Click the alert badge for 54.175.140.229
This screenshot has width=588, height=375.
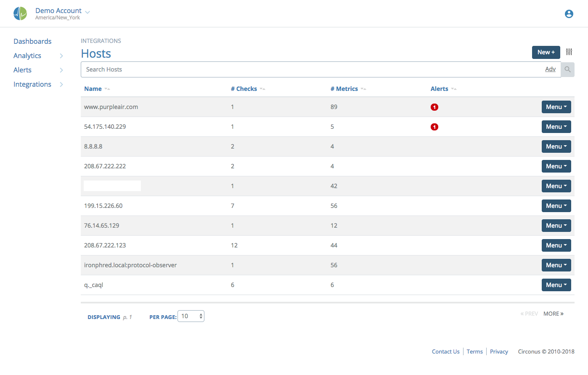[x=434, y=127]
